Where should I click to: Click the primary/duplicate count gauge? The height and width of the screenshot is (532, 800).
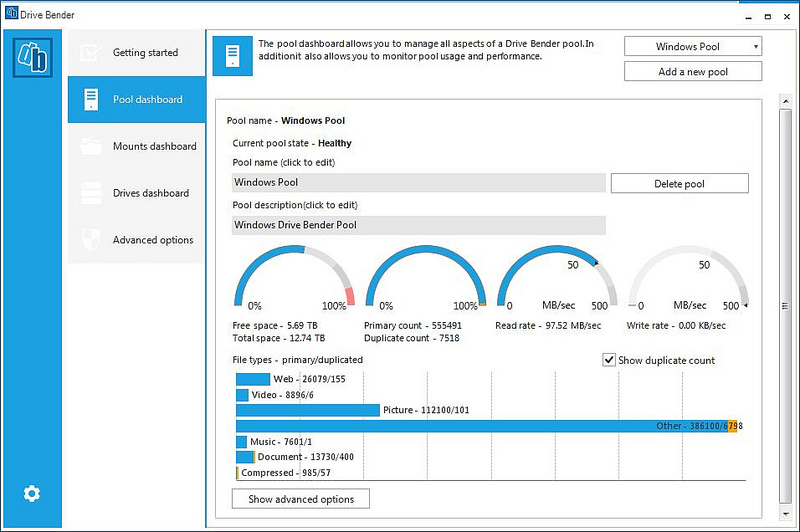426,276
